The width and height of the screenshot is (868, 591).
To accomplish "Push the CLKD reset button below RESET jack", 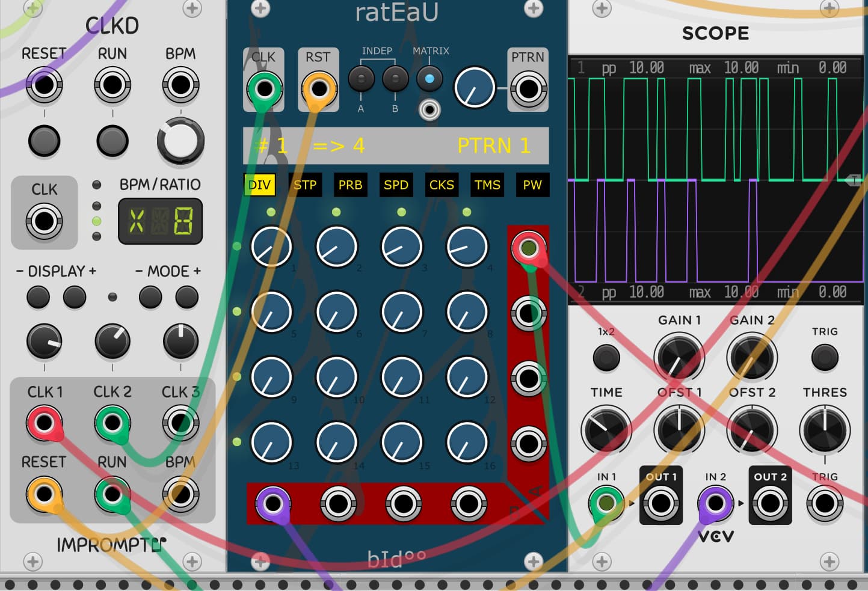I will (44, 141).
